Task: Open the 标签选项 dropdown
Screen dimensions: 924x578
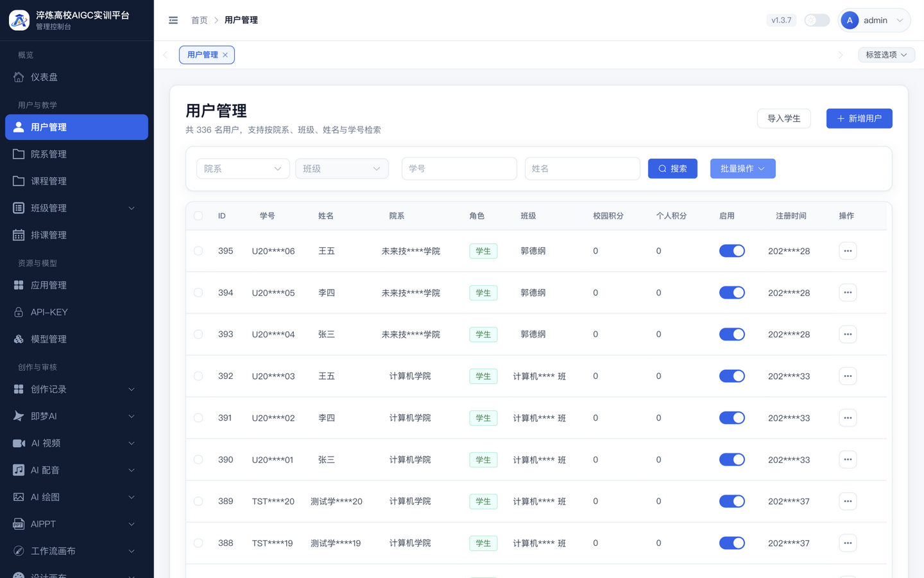Action: (x=886, y=55)
